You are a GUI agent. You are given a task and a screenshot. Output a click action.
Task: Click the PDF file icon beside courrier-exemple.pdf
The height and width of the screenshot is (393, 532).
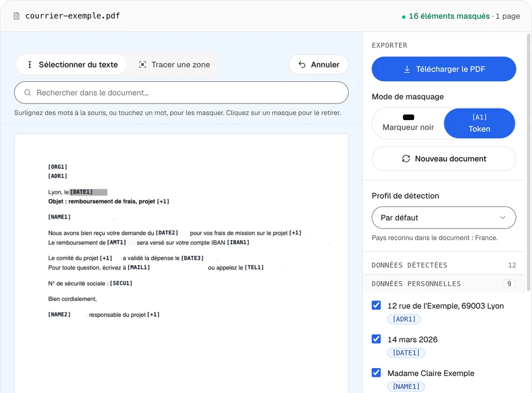point(16,16)
